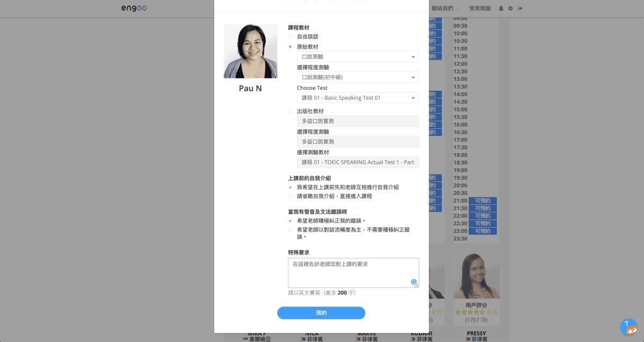Click the 選擇測驗教材 label
This screenshot has height=342, width=644.
pos(313,152)
